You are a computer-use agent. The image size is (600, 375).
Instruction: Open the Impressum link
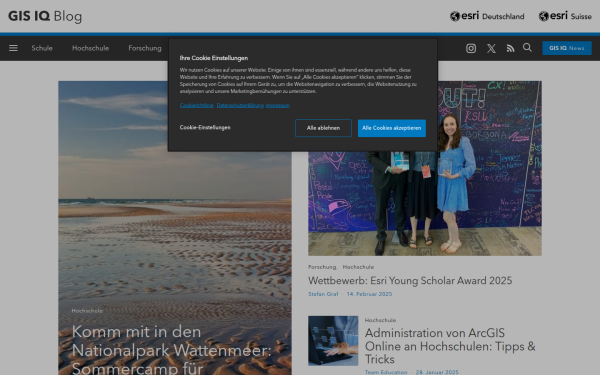coord(278,105)
